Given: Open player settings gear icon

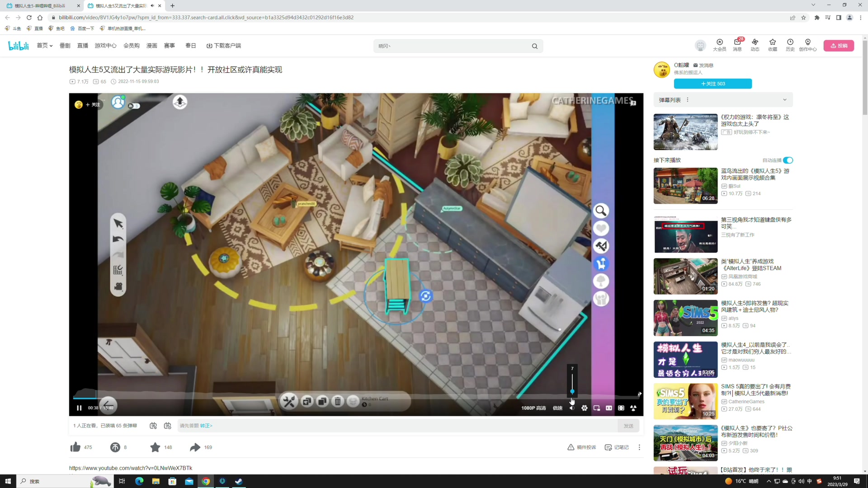Looking at the screenshot, I should [585, 408].
